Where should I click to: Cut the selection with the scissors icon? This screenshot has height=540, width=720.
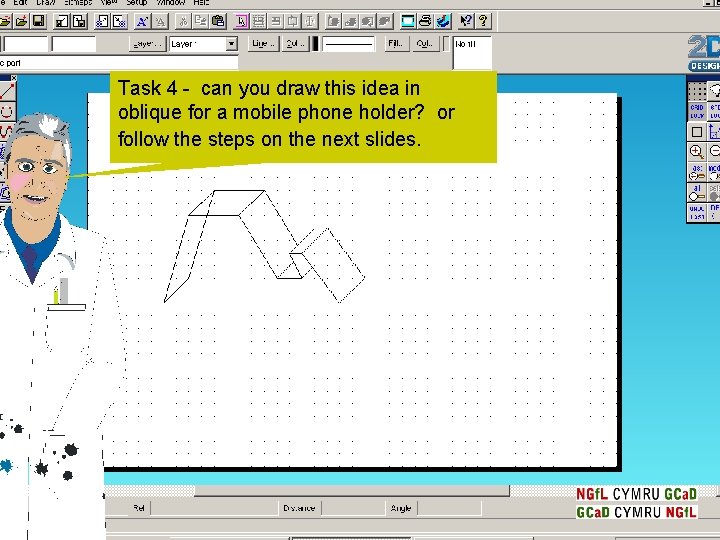(x=183, y=21)
